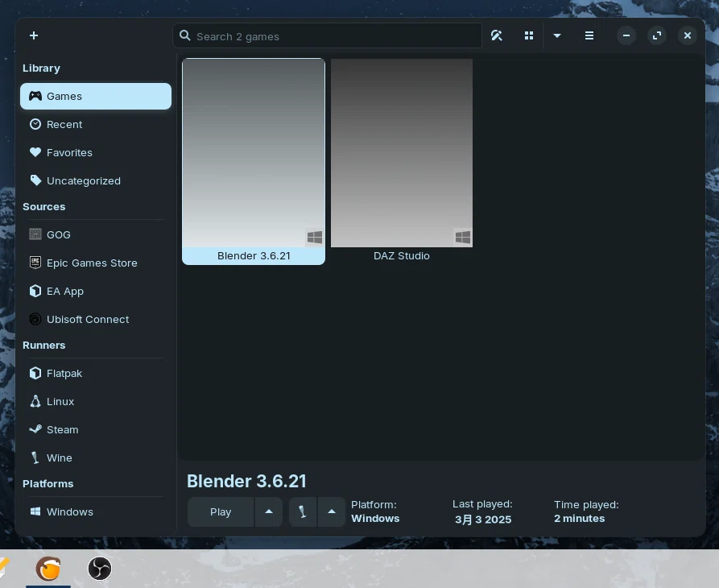Click the heart icon beside Favorites

[x=35, y=152]
